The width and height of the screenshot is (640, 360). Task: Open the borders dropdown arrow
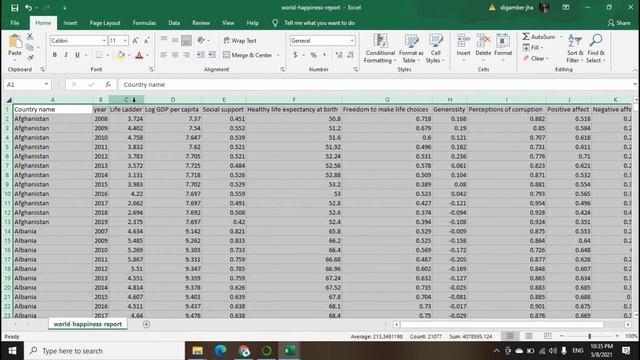click(108, 55)
